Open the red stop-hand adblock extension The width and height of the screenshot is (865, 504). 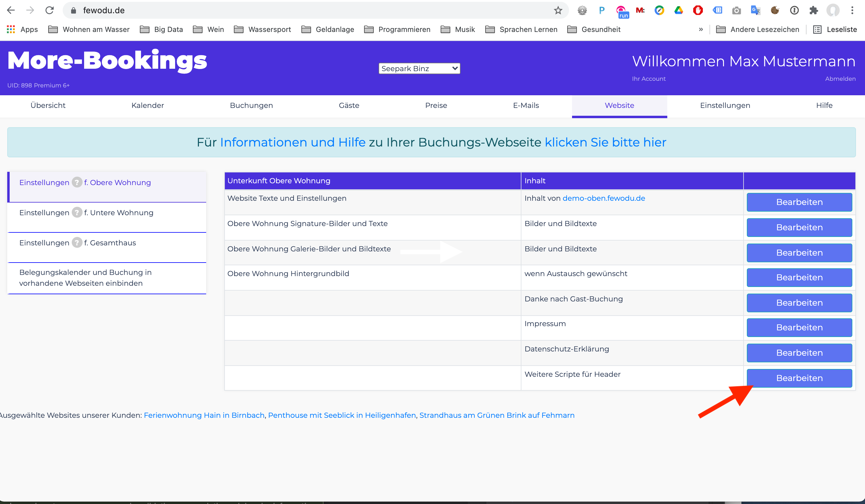tap(698, 11)
